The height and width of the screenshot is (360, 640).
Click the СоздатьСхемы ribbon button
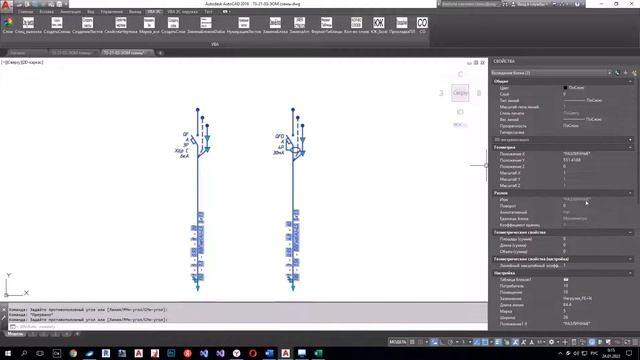click(x=57, y=24)
